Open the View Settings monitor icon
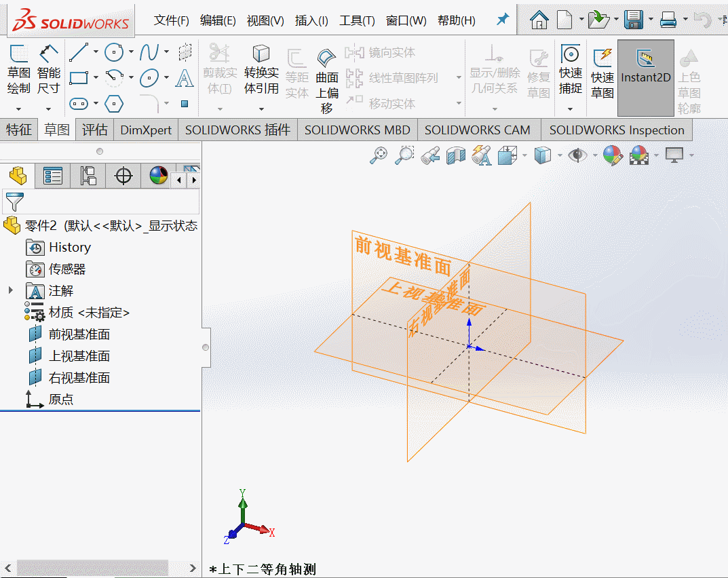 tap(674, 155)
